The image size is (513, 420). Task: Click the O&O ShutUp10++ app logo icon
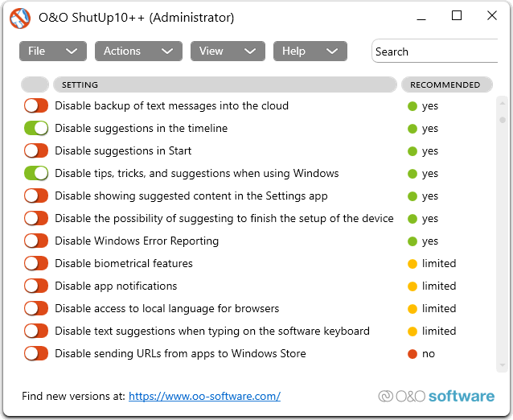coord(19,19)
